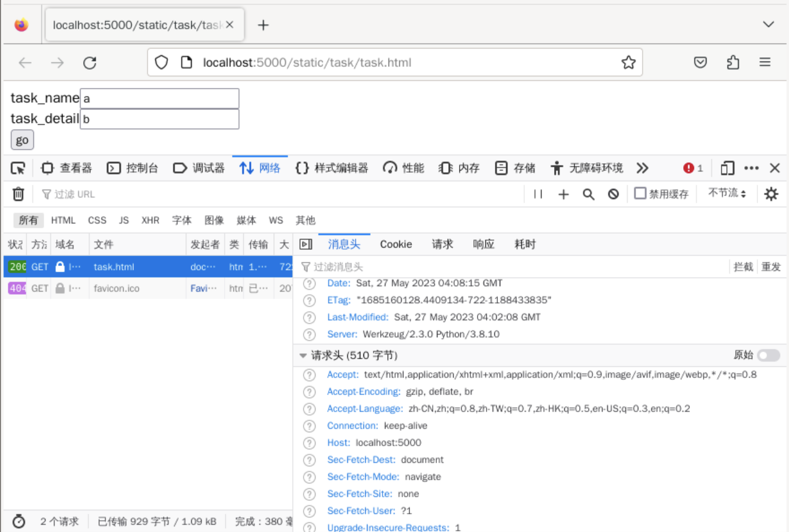The height and width of the screenshot is (532, 789).
Task: Click the go button
Action: coord(22,140)
